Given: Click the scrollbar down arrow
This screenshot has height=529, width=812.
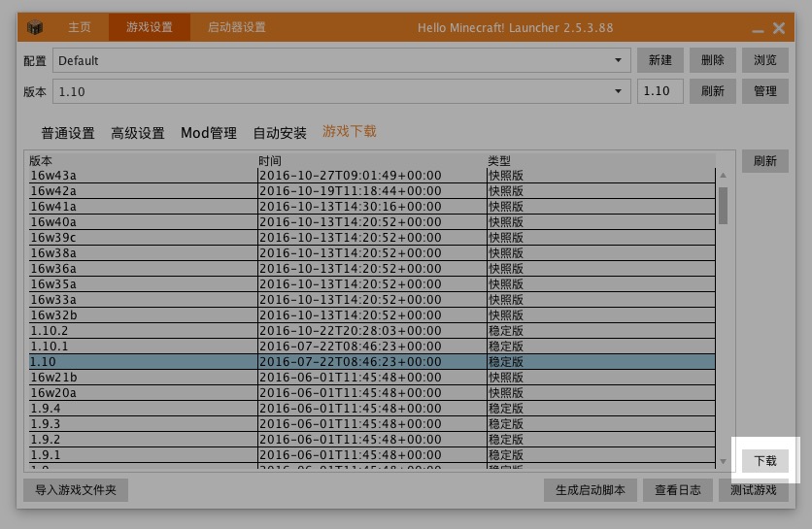Looking at the screenshot, I should (723, 461).
